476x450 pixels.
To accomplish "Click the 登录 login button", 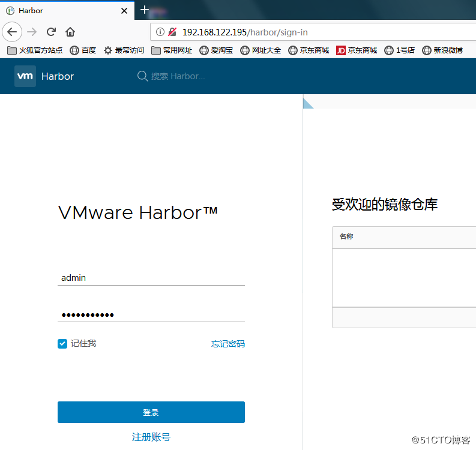I will click(x=151, y=412).
